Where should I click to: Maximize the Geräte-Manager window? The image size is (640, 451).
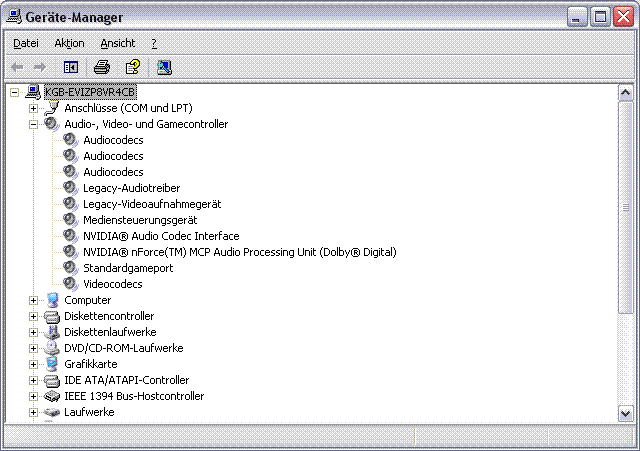(600, 17)
